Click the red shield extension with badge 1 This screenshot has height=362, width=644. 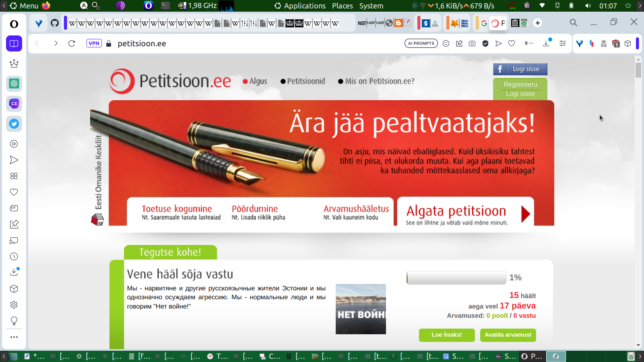click(x=616, y=43)
